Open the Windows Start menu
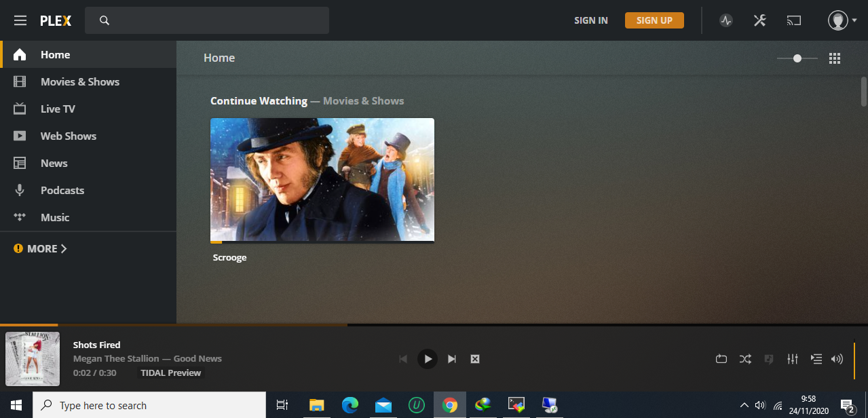Viewport: 868px width, 418px height. [x=16, y=405]
